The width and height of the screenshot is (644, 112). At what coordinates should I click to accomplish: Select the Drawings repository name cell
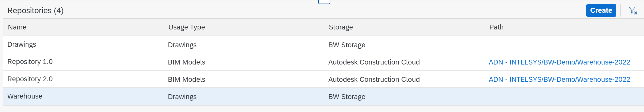click(x=22, y=44)
